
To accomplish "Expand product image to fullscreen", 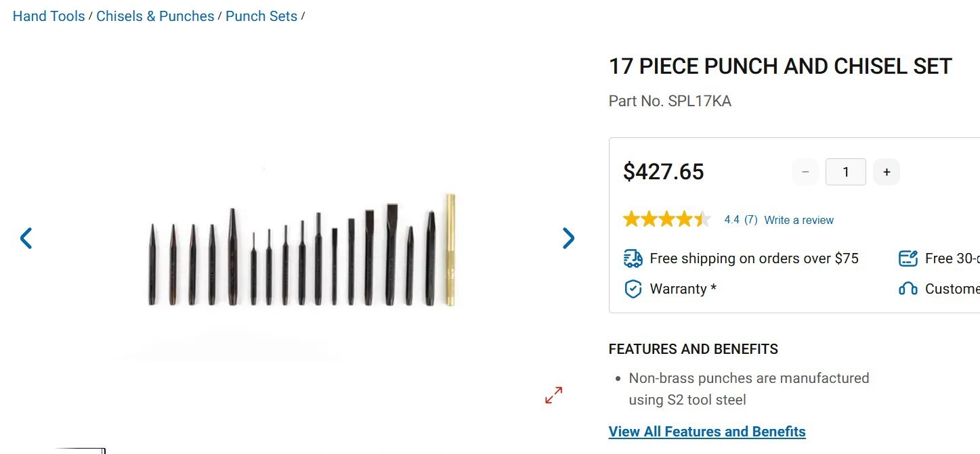I will pos(554,395).
